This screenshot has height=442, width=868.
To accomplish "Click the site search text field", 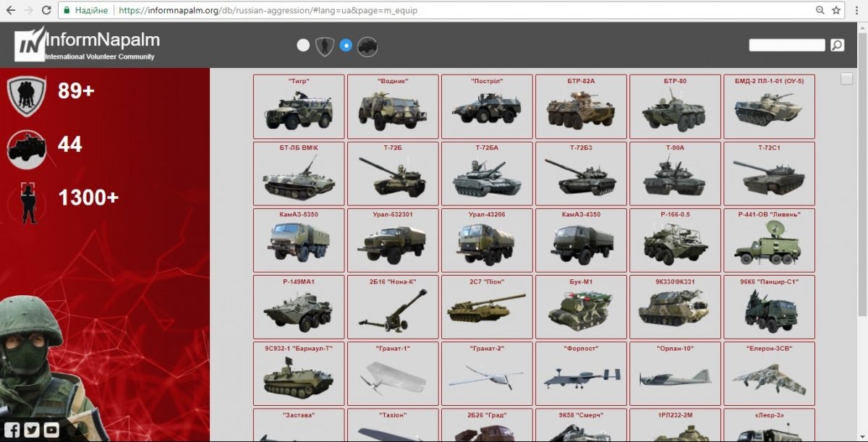I will (x=786, y=46).
